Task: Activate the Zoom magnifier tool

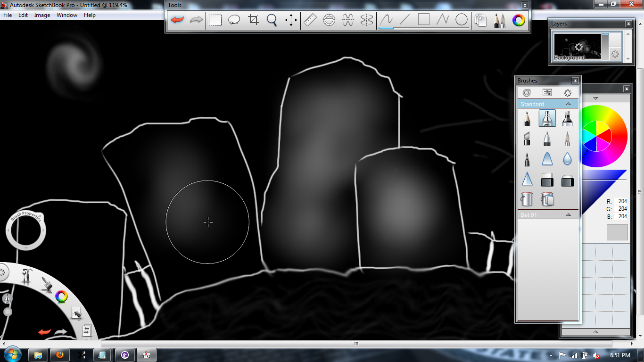Action: point(272,20)
